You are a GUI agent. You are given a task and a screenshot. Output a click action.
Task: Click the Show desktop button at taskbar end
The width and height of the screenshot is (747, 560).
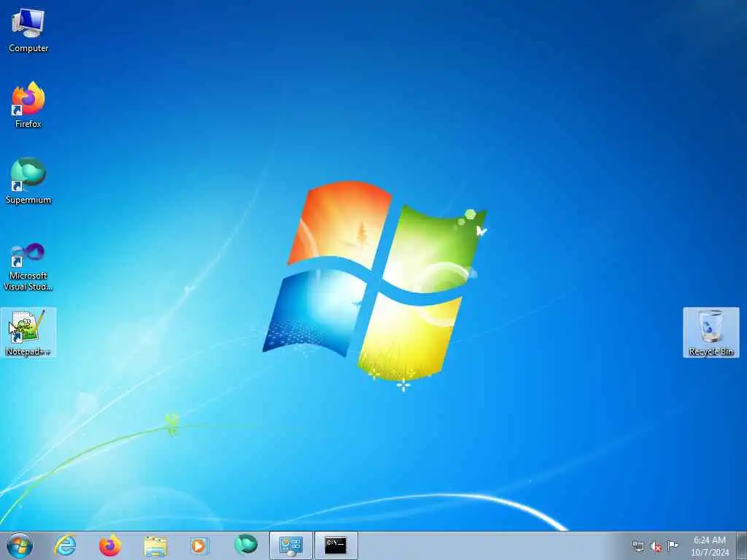[x=742, y=545]
